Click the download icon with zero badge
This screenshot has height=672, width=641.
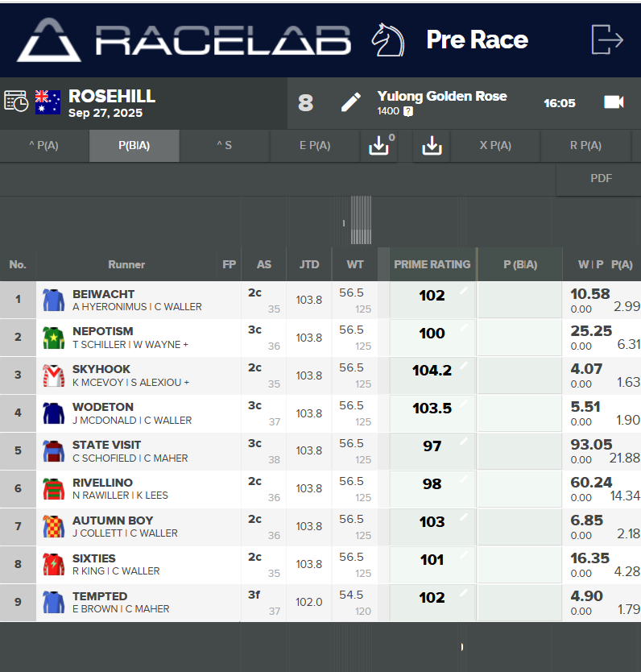tap(378, 146)
